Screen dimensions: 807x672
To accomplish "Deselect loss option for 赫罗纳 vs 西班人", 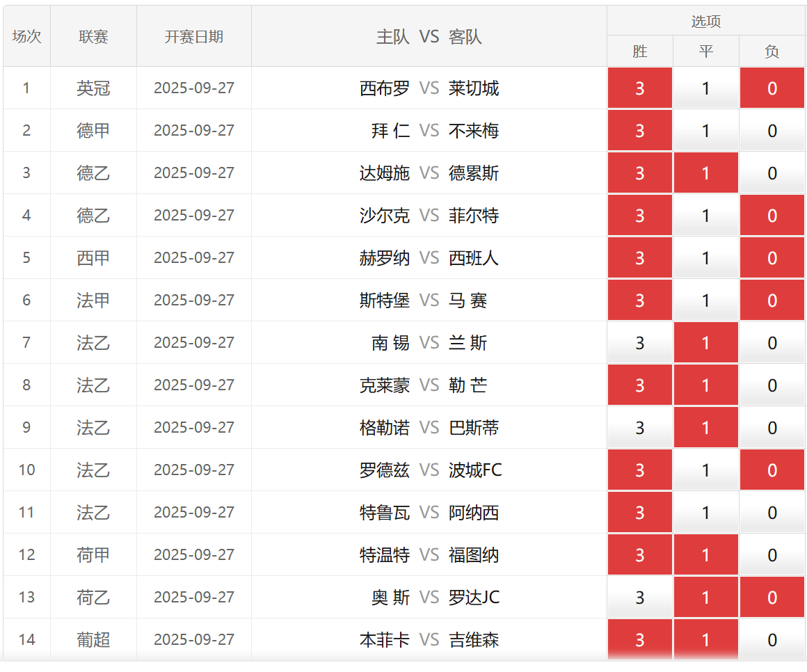I will pyautogui.click(x=772, y=258).
